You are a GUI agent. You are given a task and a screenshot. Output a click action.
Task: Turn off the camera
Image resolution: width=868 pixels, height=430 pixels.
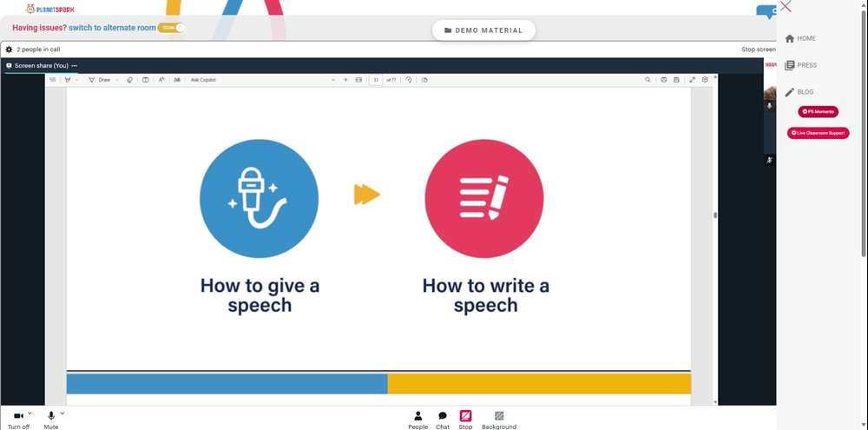point(19,420)
